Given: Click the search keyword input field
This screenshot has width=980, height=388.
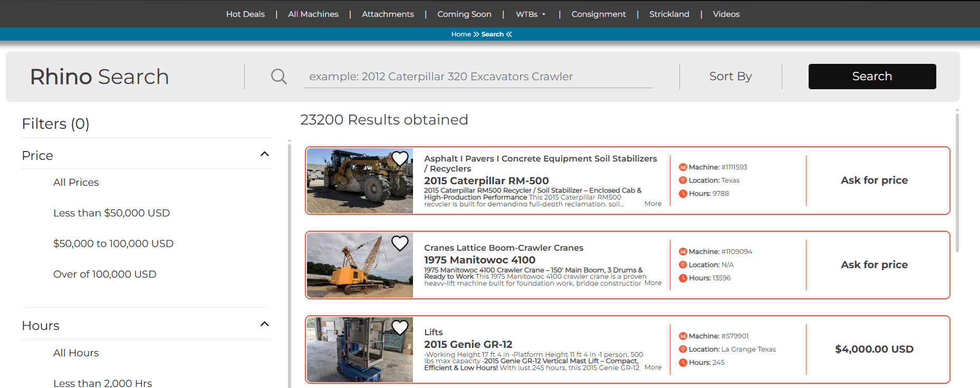Looking at the screenshot, I should [478, 77].
